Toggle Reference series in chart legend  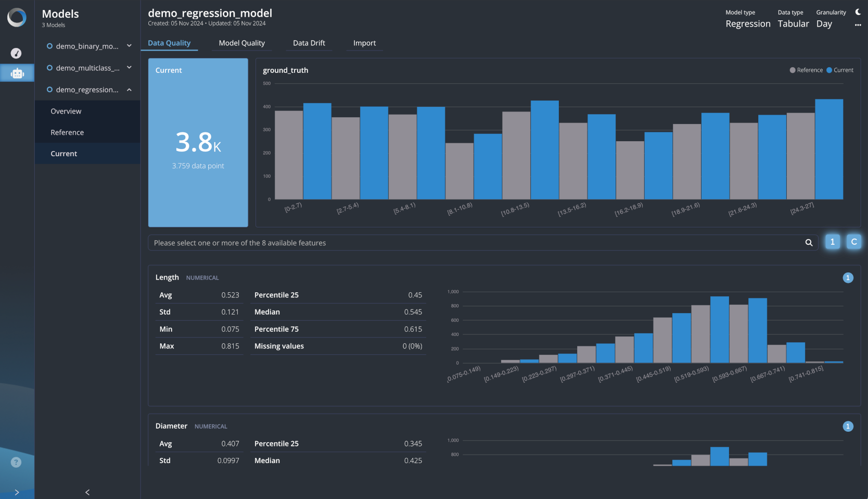click(806, 70)
